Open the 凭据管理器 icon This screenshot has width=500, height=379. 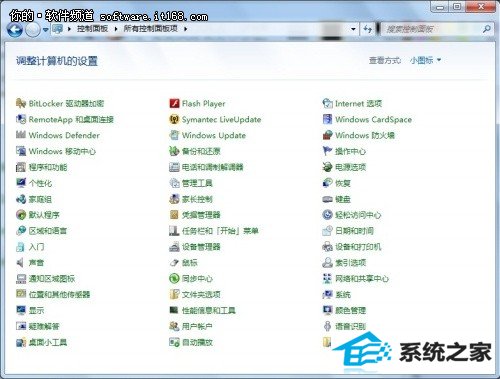174,215
